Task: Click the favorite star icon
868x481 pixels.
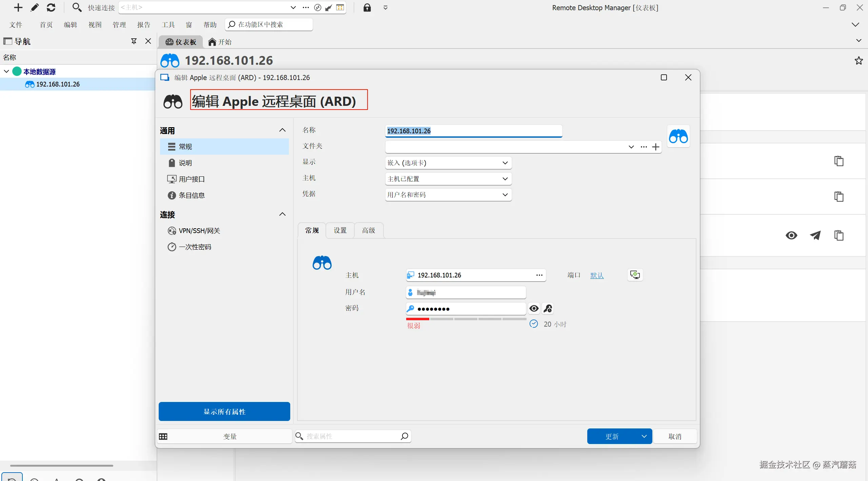Action: coord(859,61)
